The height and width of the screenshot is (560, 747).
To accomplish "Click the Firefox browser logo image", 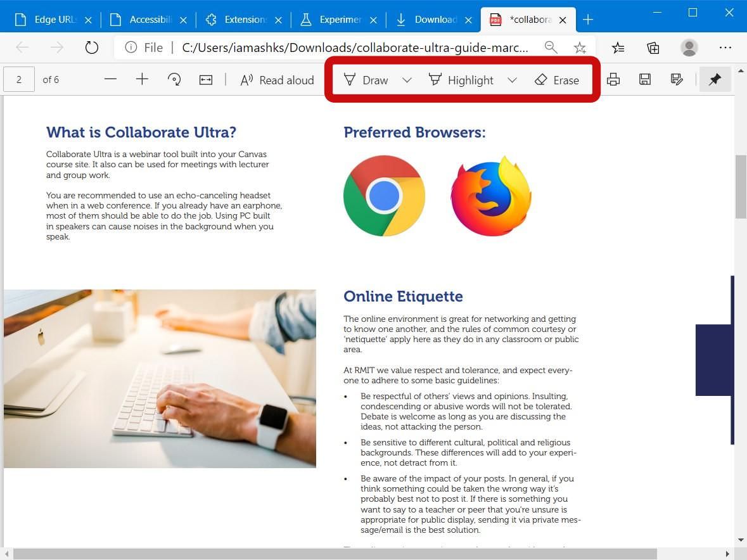I will [491, 196].
